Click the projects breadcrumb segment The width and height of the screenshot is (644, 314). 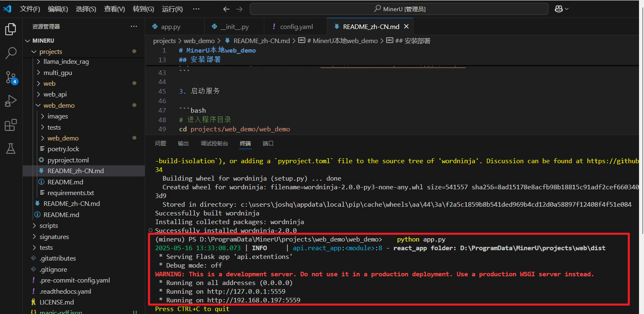coord(165,41)
